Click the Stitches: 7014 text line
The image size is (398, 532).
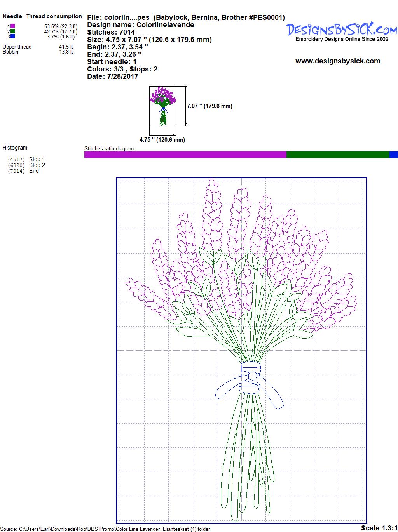[x=111, y=32]
